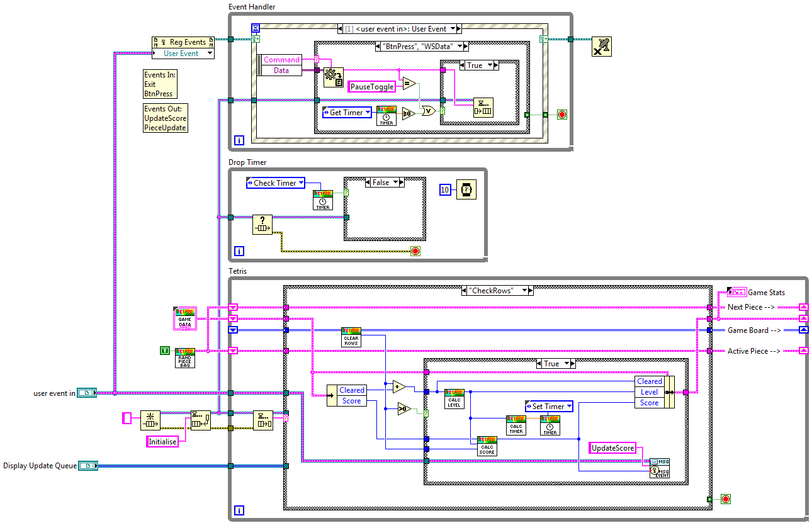Click the Drop Timer loop iteration terminal

pos(239,251)
